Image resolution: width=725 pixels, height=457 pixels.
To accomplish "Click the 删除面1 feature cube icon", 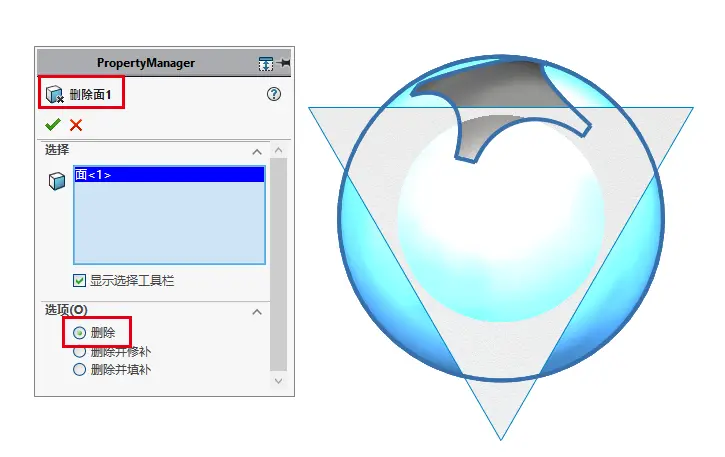I will click(55, 94).
